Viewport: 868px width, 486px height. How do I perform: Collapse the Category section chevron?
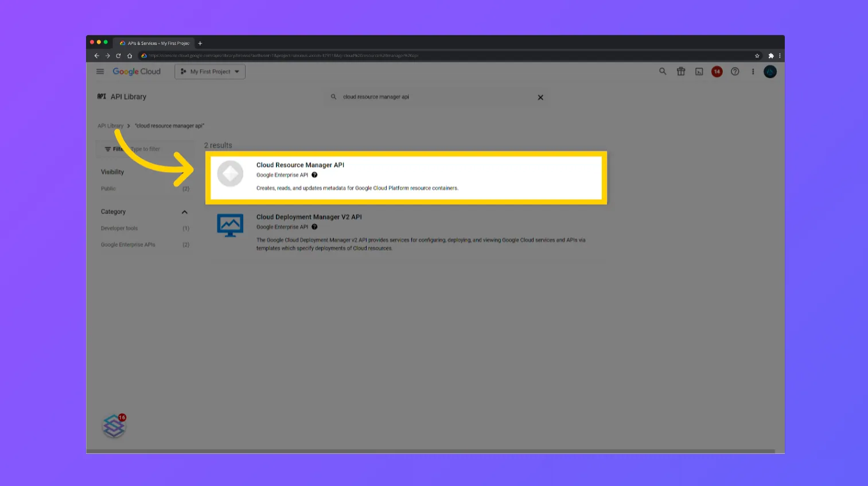185,212
